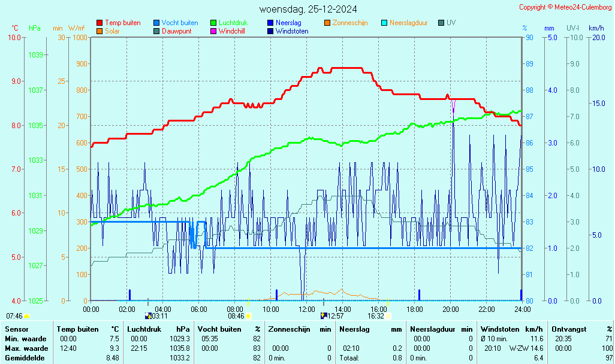Click the Windstoten legend label
Viewport: 615px width, 364px height.
[292, 31]
